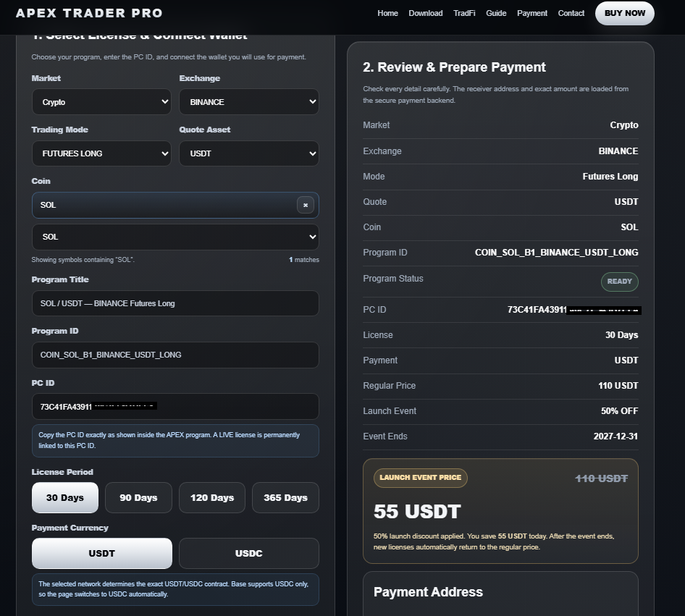Click the Payment Address heading
The height and width of the screenshot is (616, 685).
(428, 592)
